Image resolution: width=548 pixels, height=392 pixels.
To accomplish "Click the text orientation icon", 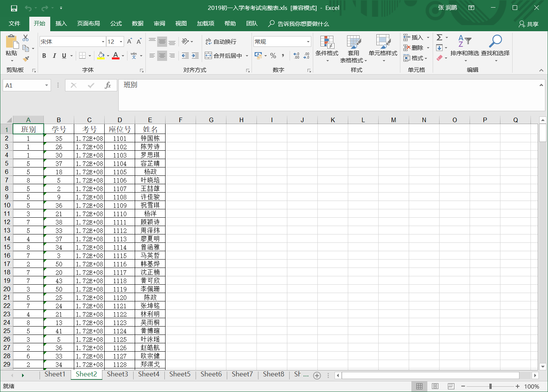I will (x=185, y=41).
